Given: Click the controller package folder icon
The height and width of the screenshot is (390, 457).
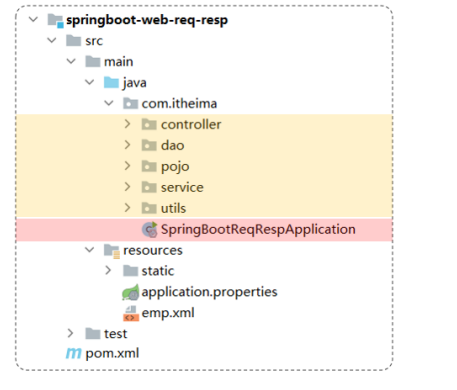Looking at the screenshot, I should (149, 125).
